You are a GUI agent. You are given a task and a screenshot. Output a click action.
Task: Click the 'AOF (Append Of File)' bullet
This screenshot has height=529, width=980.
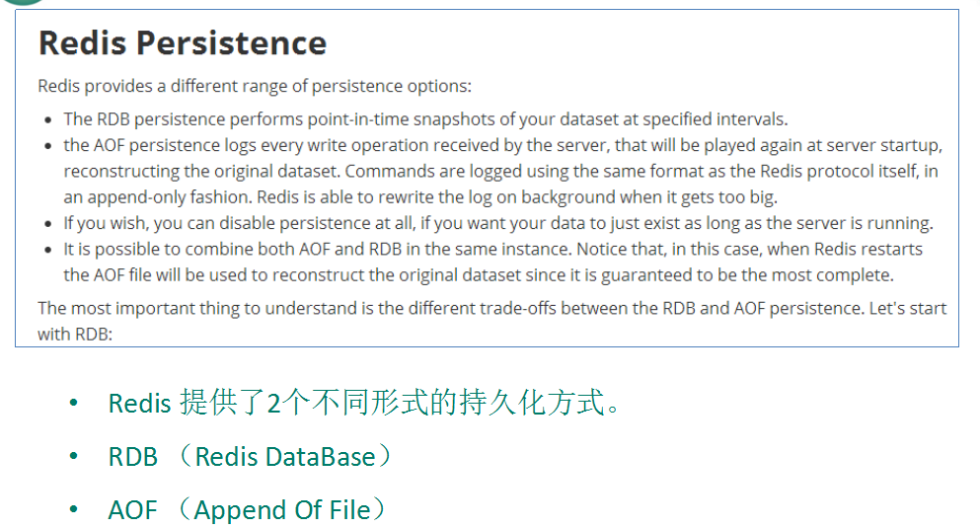point(248,509)
